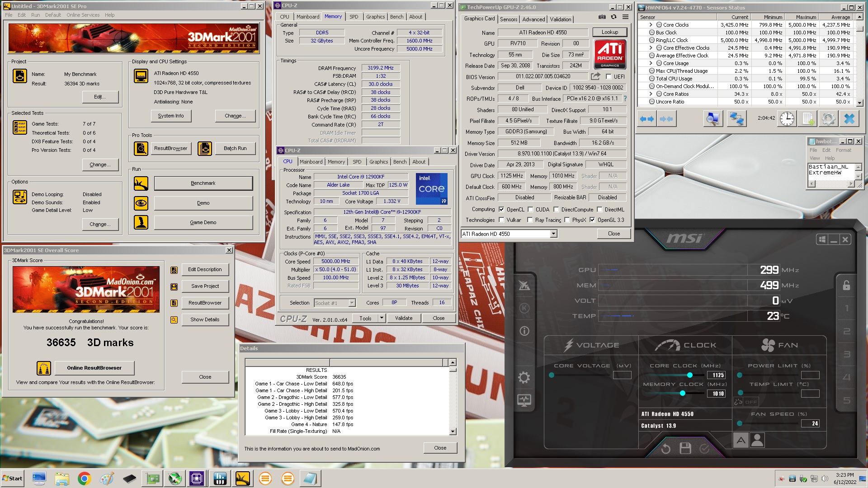
Task: Click GPU-Z screenshot camera icon
Action: 602,17
